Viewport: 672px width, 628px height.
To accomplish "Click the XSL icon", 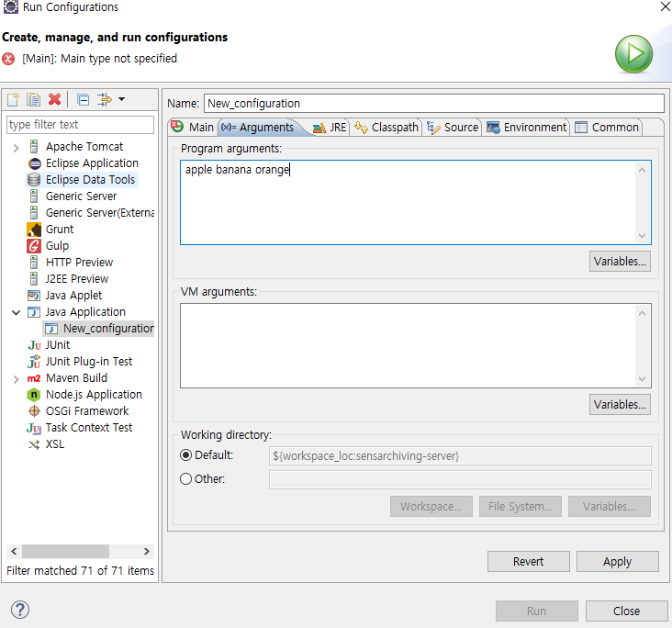I will (34, 444).
